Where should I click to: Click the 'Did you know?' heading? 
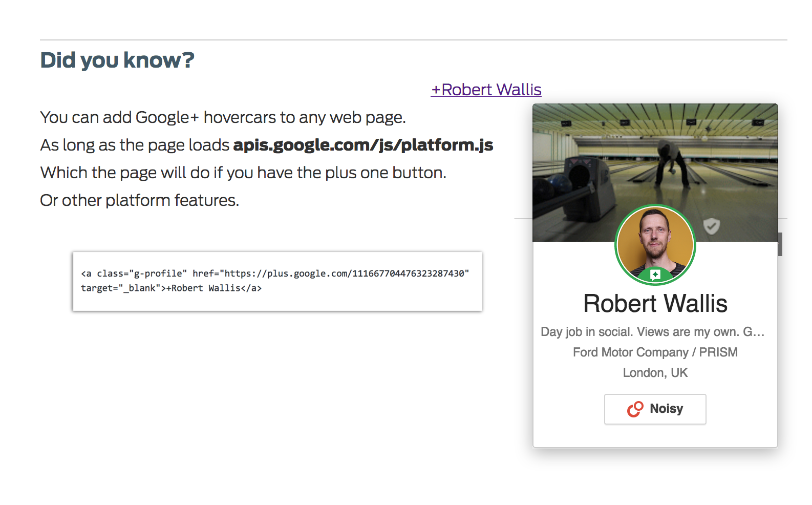click(117, 60)
